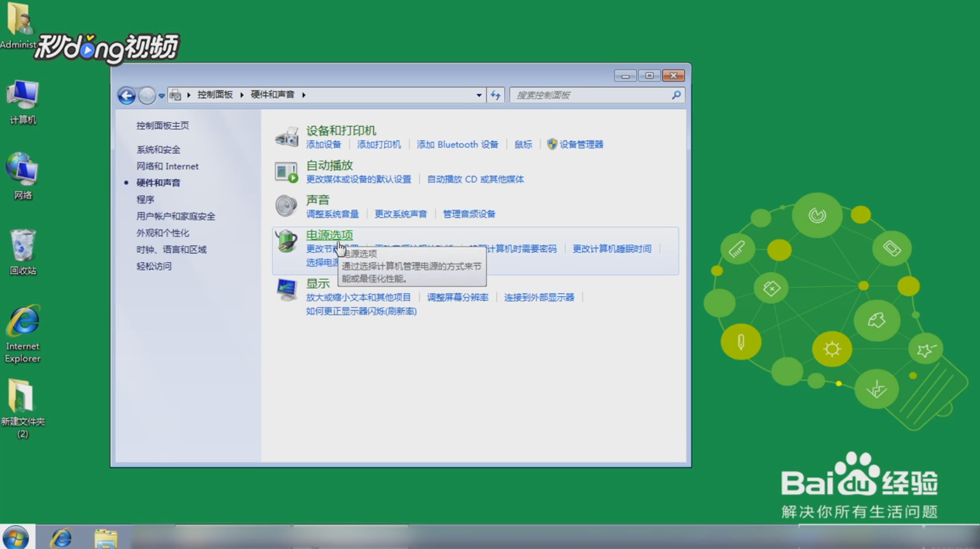Select 硬件和声音 in the sidebar
Viewport: 980px width, 549px height.
[158, 183]
